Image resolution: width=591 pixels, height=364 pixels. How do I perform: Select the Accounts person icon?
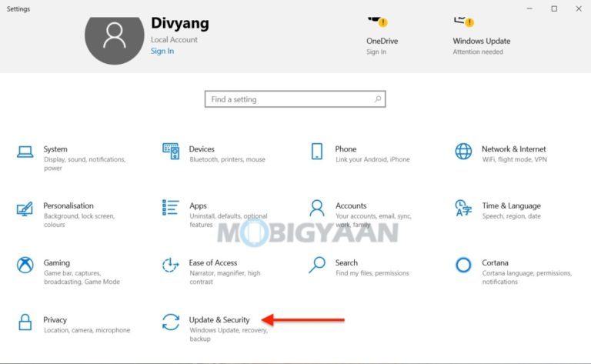coord(316,208)
